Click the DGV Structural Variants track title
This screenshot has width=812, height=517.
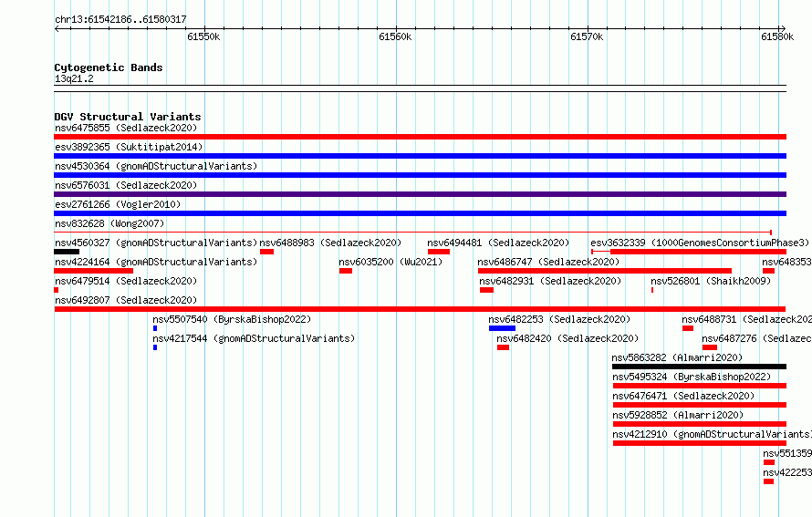(128, 117)
